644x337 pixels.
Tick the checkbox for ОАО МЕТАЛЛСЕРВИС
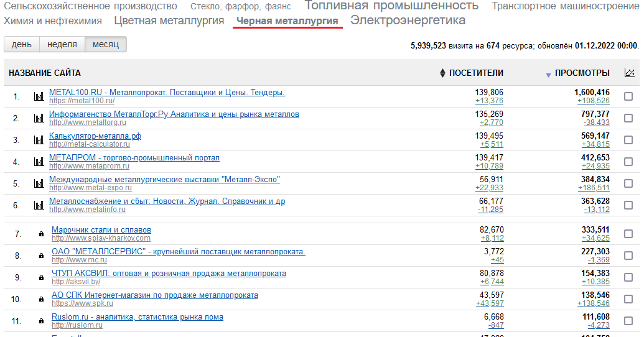[x=628, y=256]
